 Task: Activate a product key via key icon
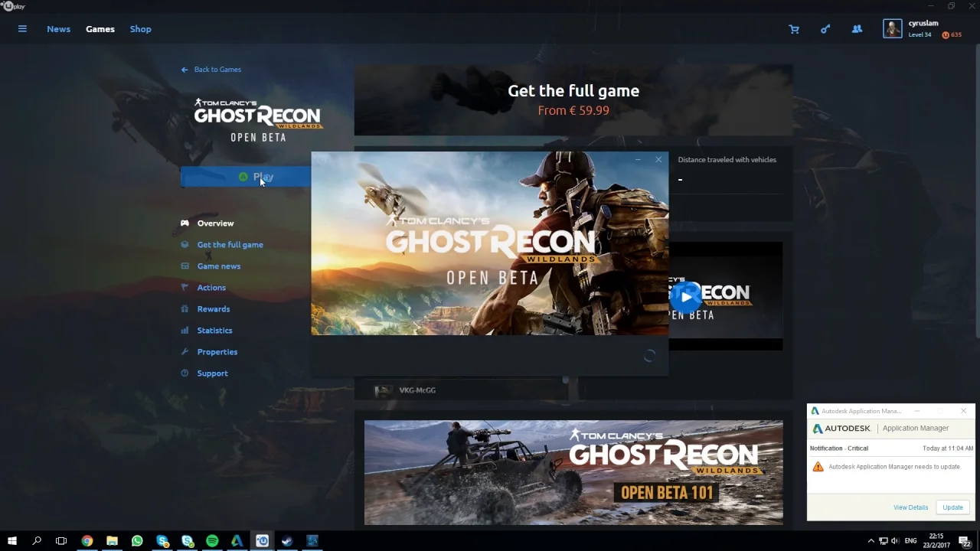[x=825, y=29]
